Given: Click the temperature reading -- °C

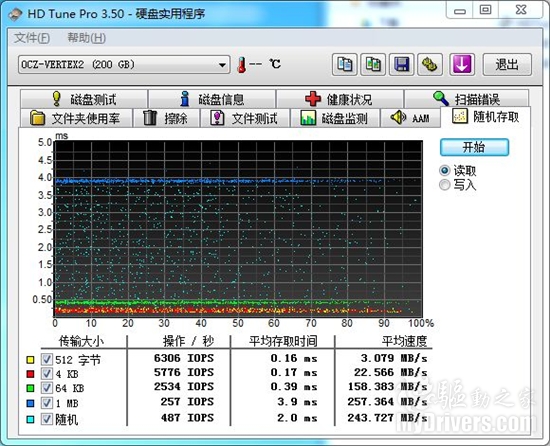Looking at the screenshot, I should click(265, 64).
